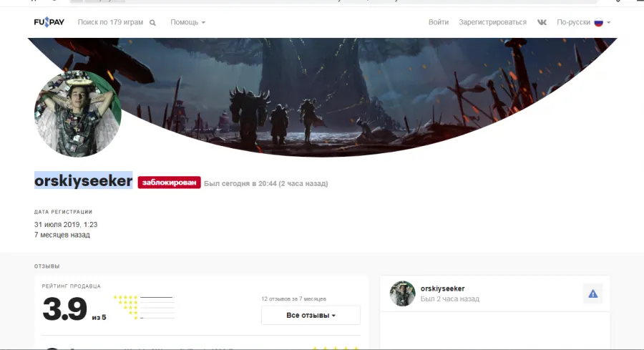Click the five-star rating bar row
The height and width of the screenshot is (350, 644).
144,297
